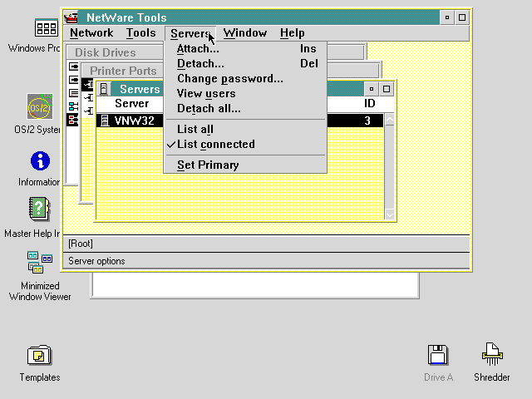Open the Network menu
Image resolution: width=532 pixels, height=399 pixels.
91,33
